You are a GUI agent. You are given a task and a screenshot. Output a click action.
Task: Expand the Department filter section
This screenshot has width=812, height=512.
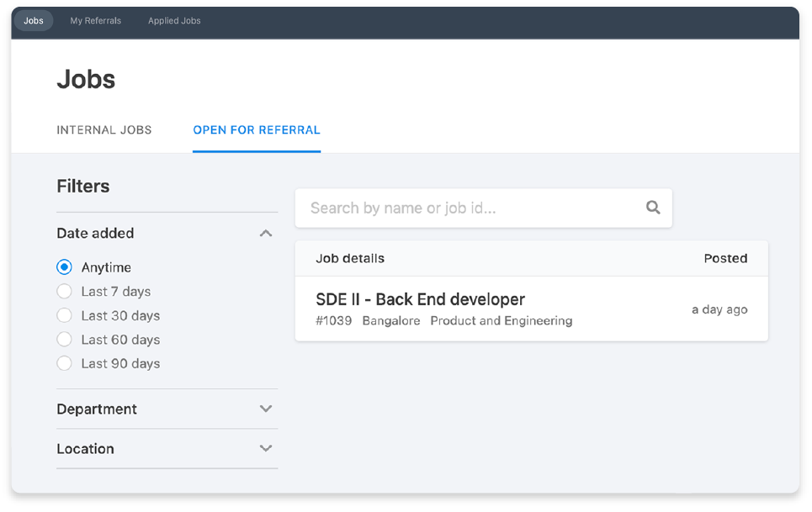[x=266, y=409]
